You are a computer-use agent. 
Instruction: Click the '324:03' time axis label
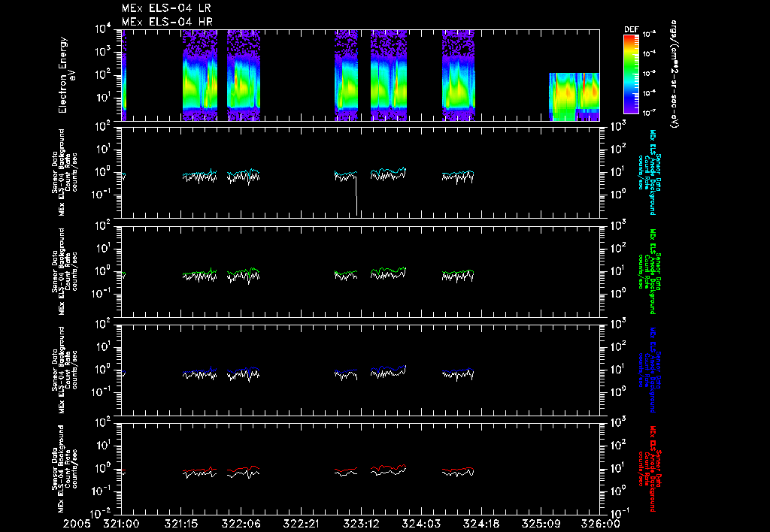pos(421,524)
